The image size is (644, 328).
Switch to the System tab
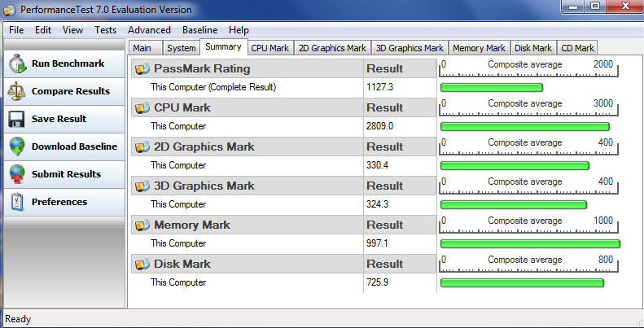click(x=181, y=48)
